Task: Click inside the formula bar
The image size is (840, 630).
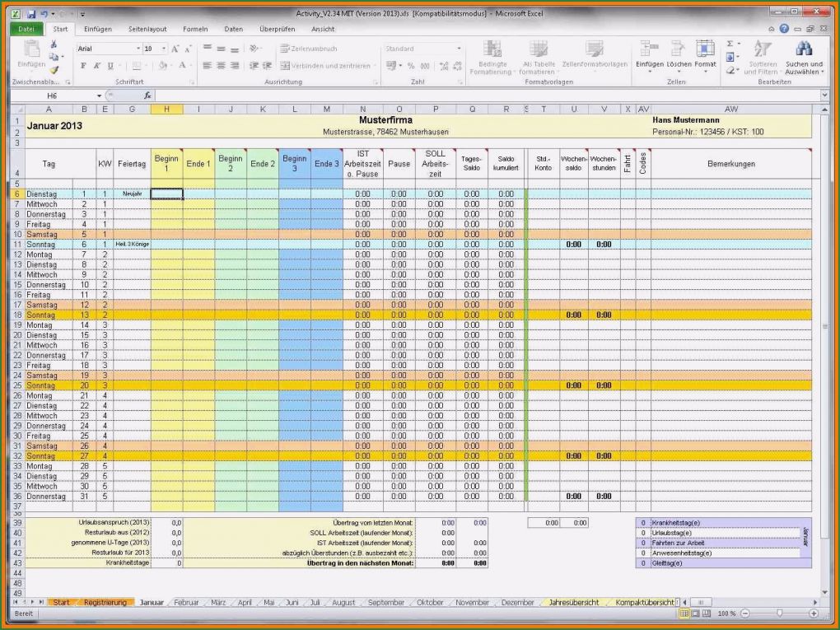Action: [329, 96]
